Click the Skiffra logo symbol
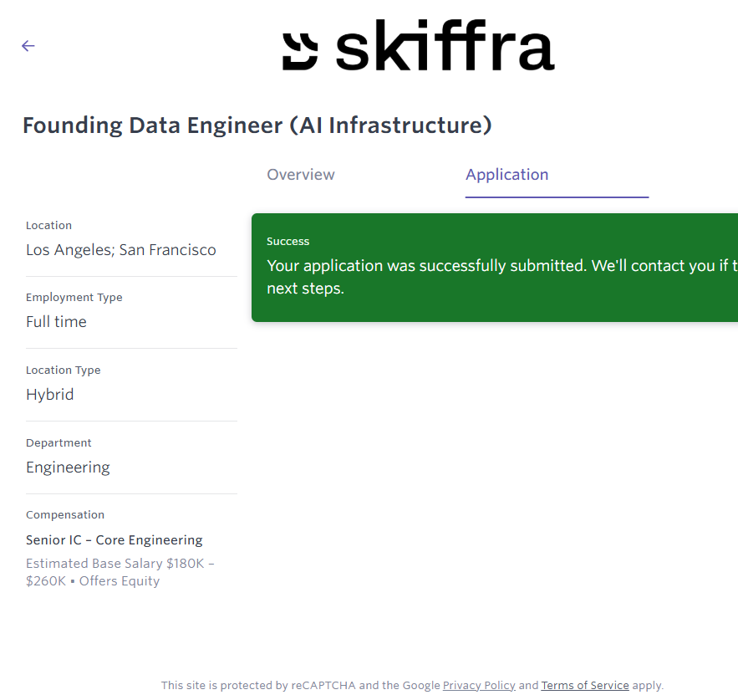Image resolution: width=738 pixels, height=700 pixels. click(300, 50)
